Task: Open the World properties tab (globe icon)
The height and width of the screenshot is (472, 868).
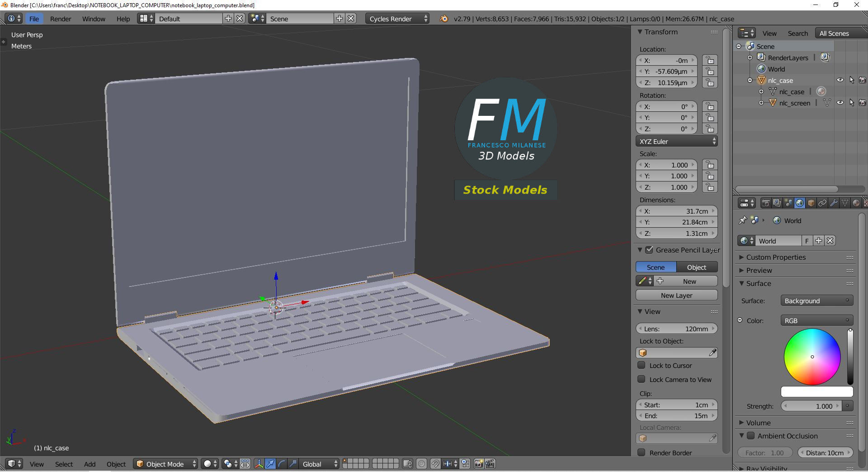Action: coord(799,203)
